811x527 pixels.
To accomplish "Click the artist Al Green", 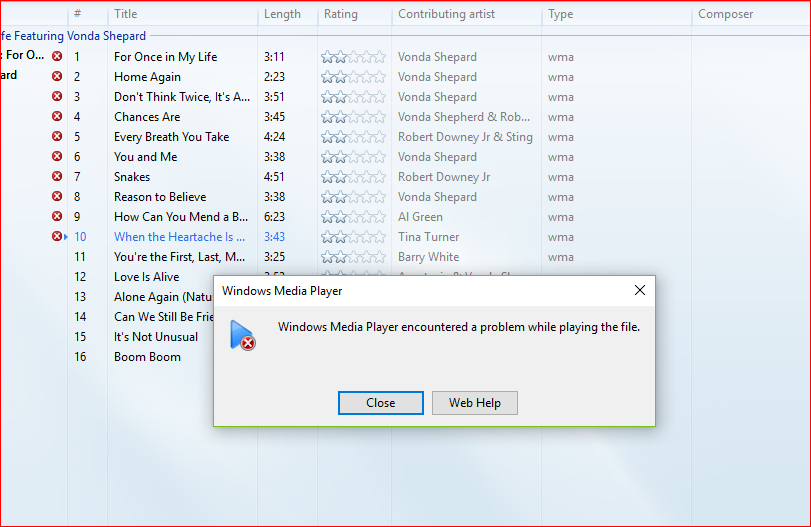I will click(x=420, y=217).
